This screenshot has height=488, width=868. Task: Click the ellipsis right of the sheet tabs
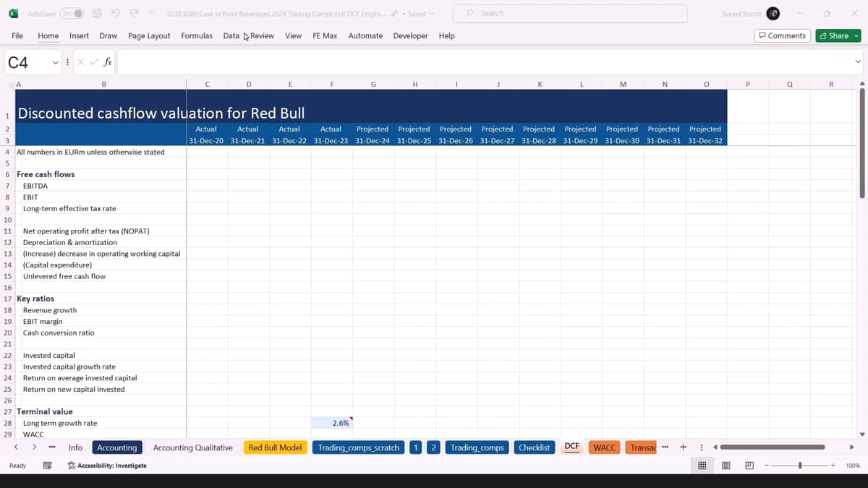pos(665,447)
